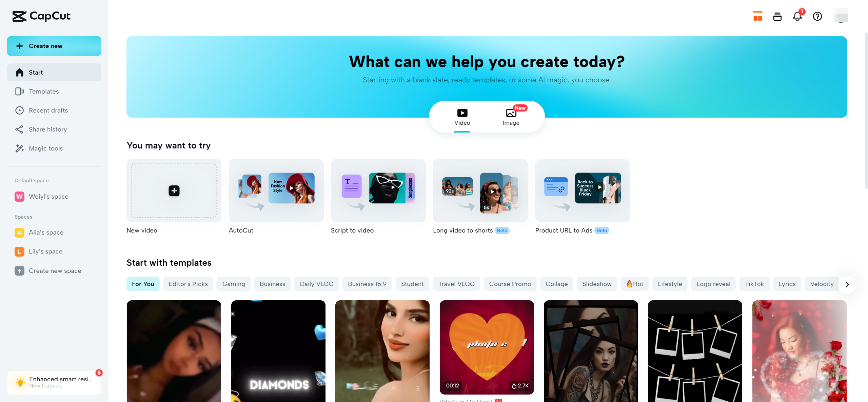
Task: Click Enhanced smart resize notification
Action: pos(54,382)
